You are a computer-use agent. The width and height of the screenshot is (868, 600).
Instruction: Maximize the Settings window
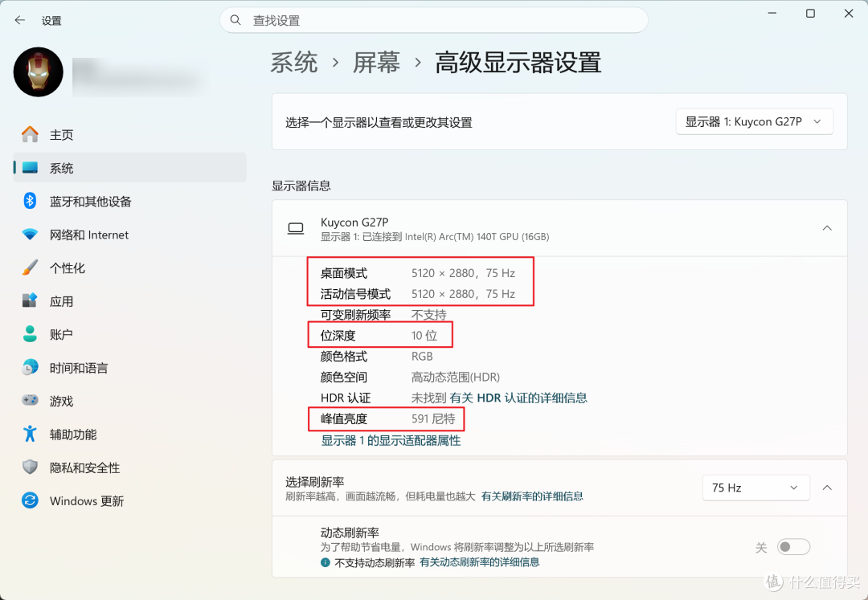(x=810, y=14)
